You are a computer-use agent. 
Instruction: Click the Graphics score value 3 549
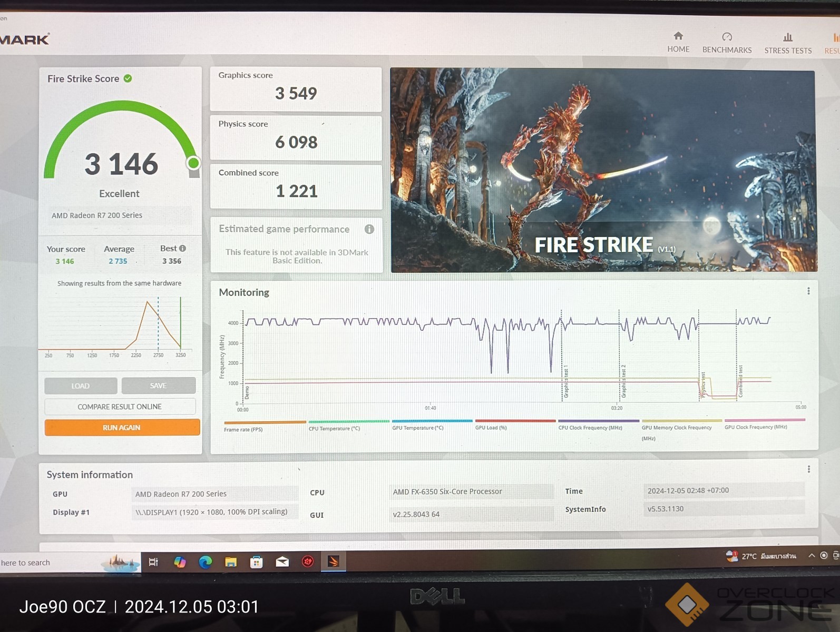pos(296,93)
